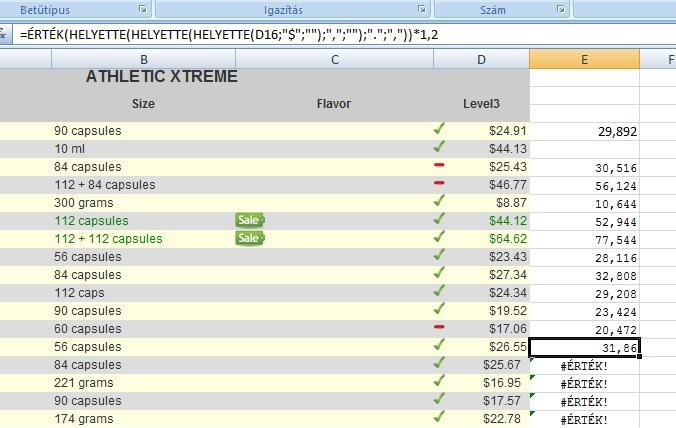The image size is (676, 428).
Task: Select the cell with price $8.87
Action: coord(482,203)
